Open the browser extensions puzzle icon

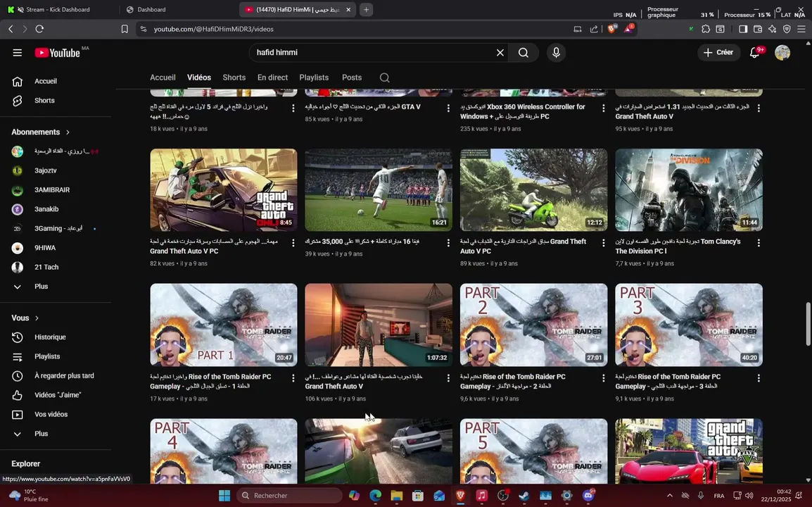(x=705, y=30)
